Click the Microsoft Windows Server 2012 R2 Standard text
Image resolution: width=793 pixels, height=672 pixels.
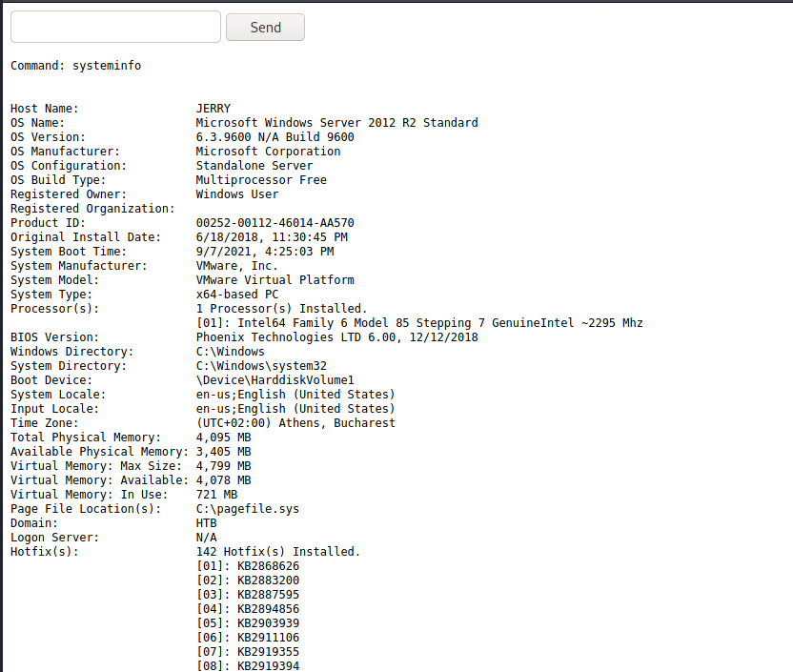336,123
